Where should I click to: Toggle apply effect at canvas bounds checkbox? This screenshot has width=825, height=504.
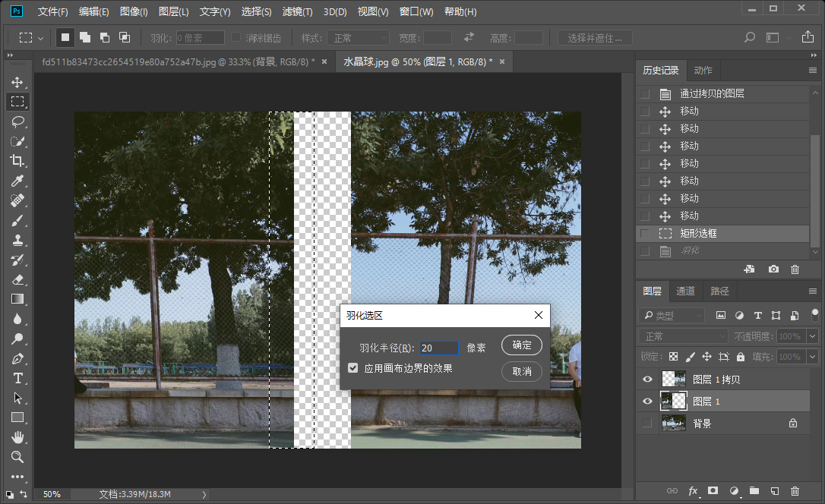[353, 368]
